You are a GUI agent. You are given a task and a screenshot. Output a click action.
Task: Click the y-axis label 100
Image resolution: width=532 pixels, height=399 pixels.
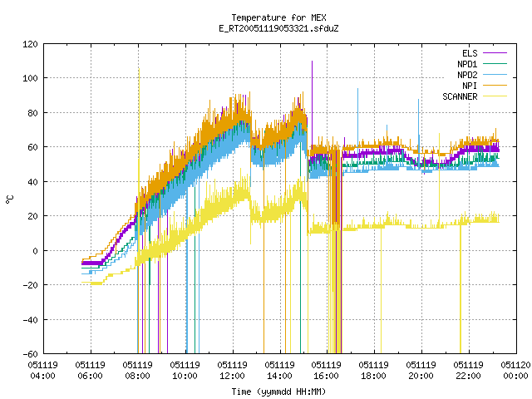[30, 78]
